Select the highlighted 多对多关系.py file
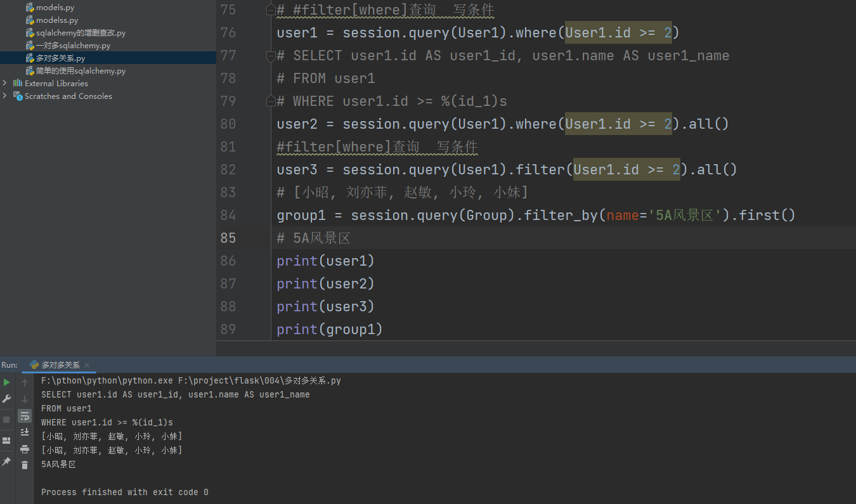Viewport: 856px width, 504px height. (60, 58)
